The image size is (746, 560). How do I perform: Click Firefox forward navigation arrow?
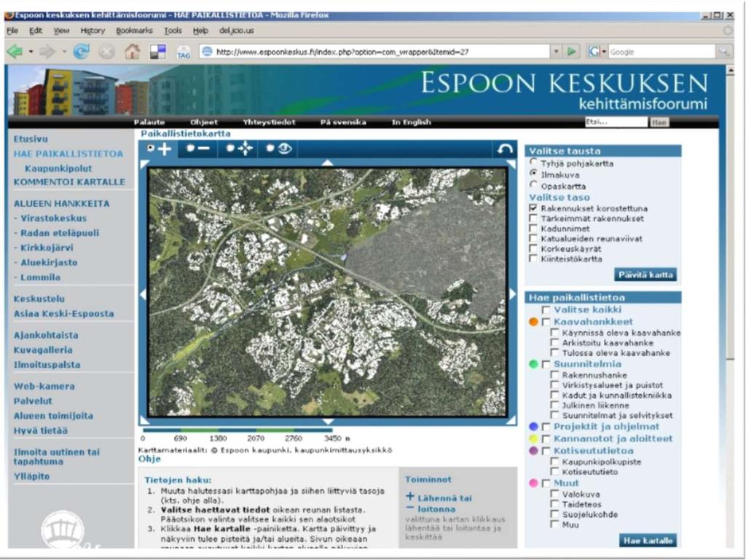point(47,52)
